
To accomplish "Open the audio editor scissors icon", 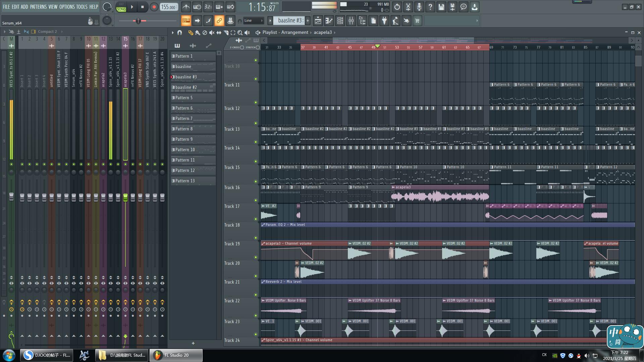I will point(408,7).
